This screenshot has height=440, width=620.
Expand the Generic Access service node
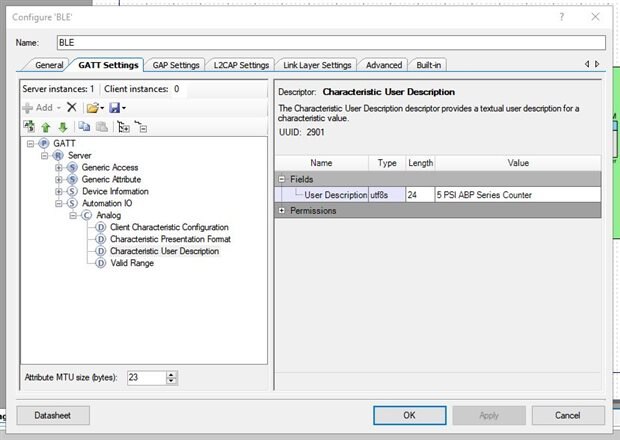[x=59, y=167]
